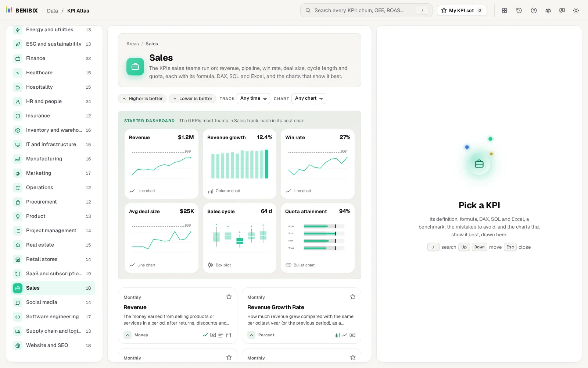Open the Win rate starter chart tile

[x=318, y=164]
